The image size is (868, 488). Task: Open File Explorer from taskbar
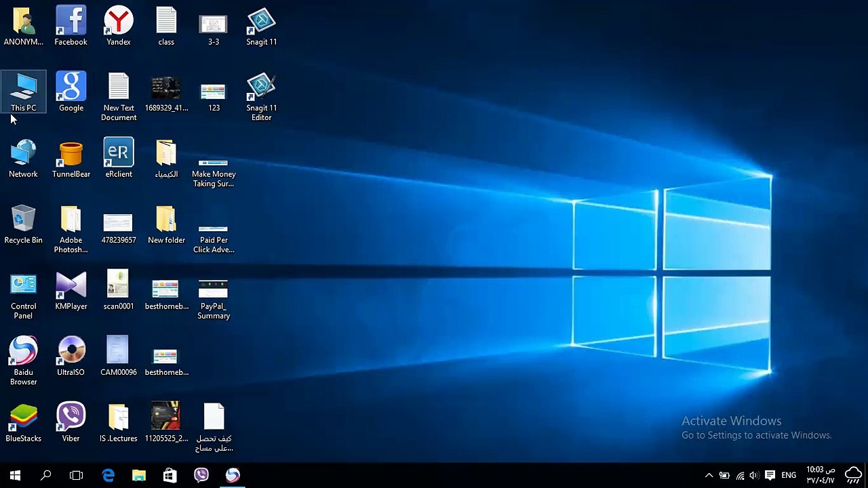(x=139, y=475)
